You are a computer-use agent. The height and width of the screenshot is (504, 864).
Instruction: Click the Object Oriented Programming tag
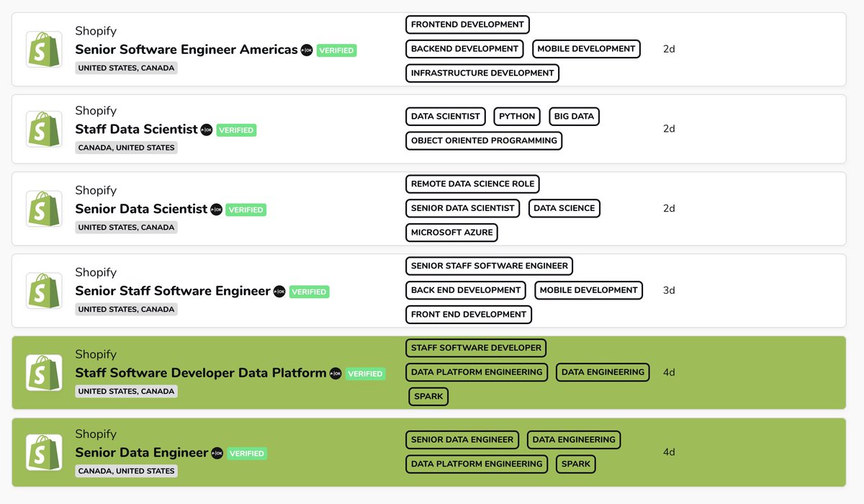(x=484, y=140)
